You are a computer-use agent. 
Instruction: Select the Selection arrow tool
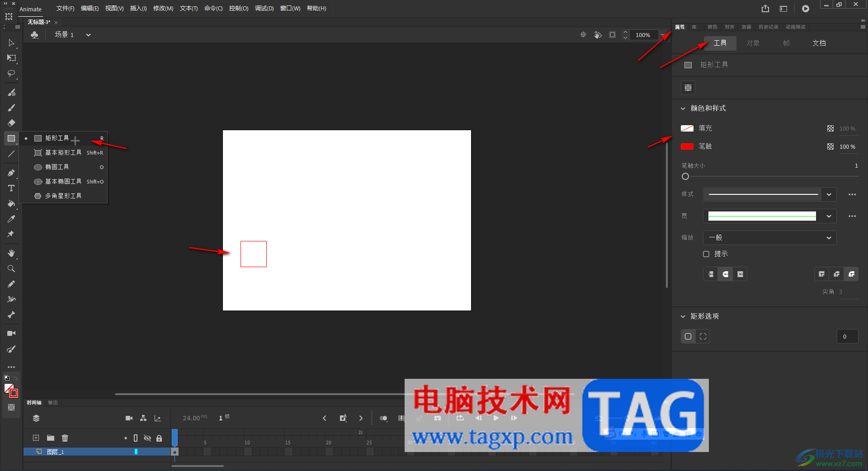11,43
